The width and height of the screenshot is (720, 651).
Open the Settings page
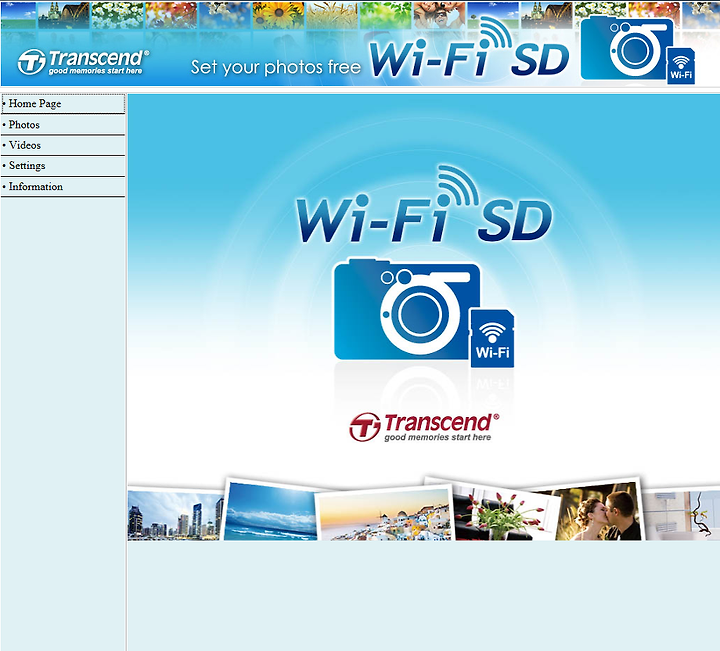tap(63, 166)
